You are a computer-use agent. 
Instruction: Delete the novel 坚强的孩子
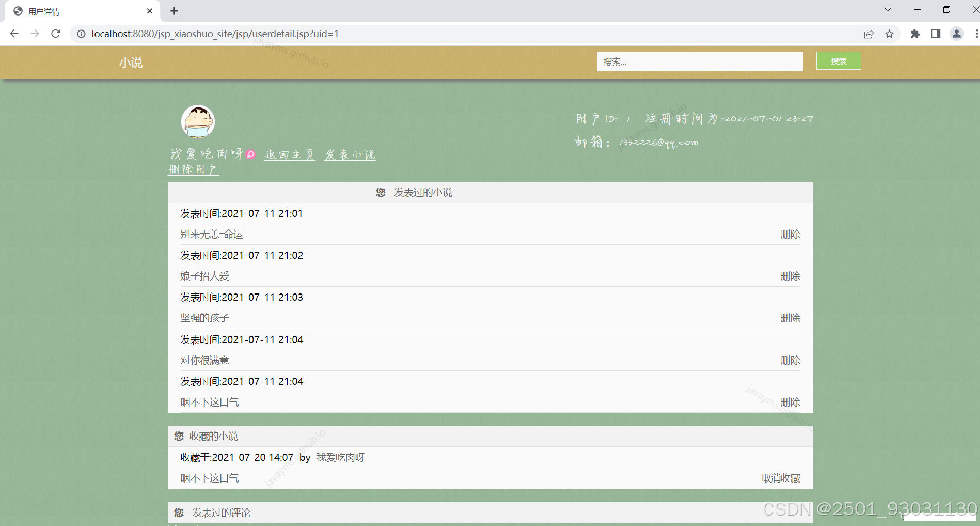tap(790, 318)
